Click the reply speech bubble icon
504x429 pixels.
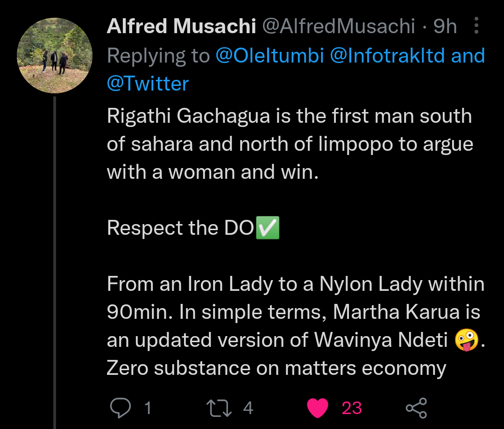coord(121,408)
